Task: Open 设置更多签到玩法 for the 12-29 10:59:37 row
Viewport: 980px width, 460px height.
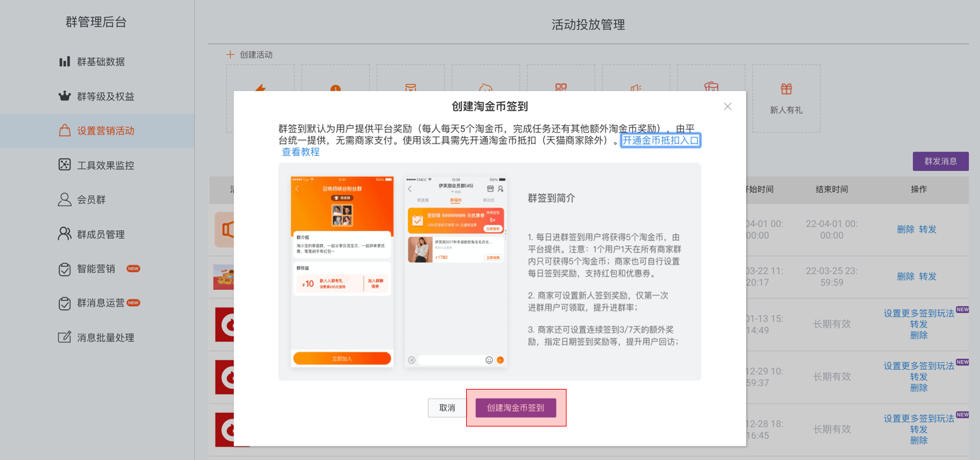Action: coord(919,366)
